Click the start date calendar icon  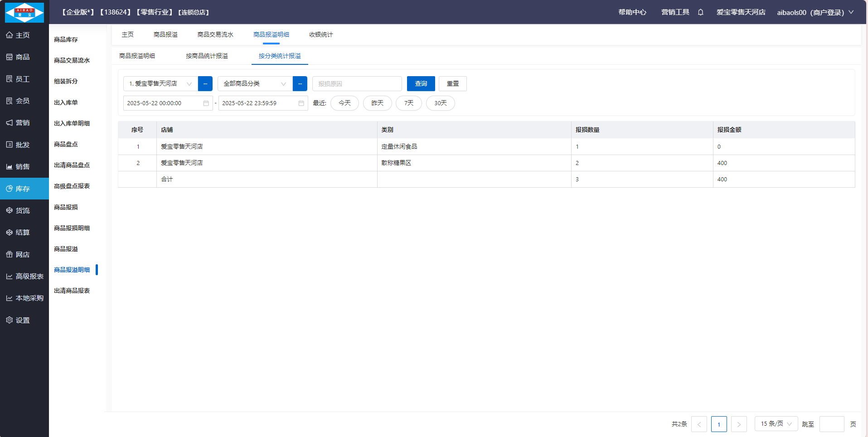point(206,103)
